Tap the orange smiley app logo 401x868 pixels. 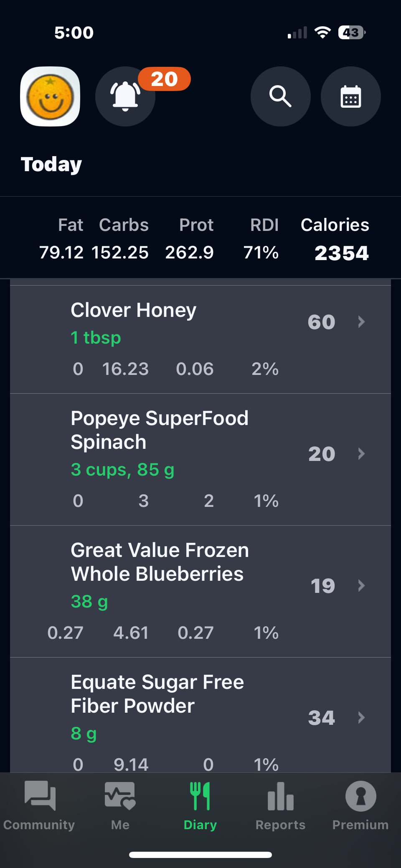pyautogui.click(x=50, y=96)
